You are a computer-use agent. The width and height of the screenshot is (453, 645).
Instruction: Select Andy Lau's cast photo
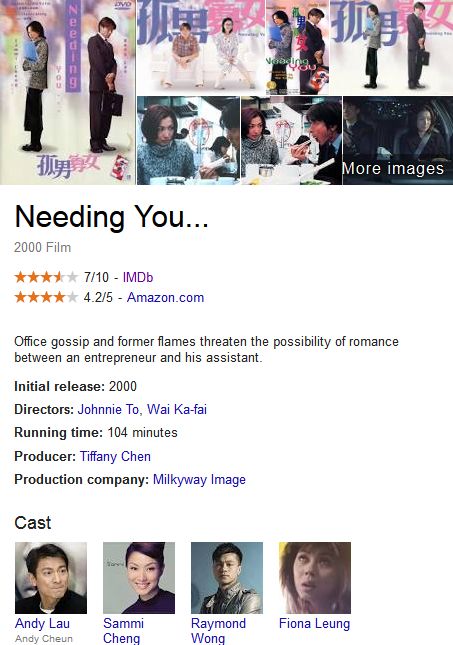[x=51, y=578]
